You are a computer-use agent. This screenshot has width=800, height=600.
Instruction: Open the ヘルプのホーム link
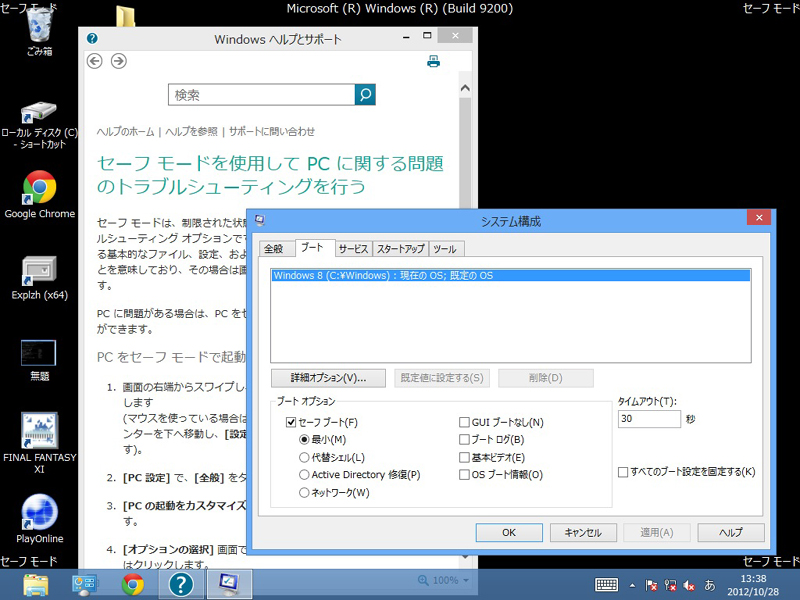pos(126,132)
